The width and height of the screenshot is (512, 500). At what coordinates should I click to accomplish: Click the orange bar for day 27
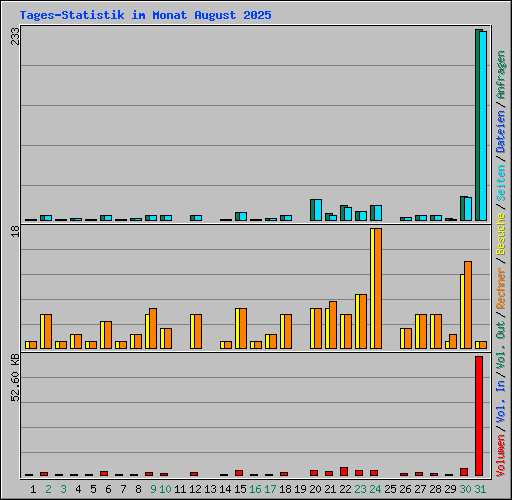click(x=423, y=331)
